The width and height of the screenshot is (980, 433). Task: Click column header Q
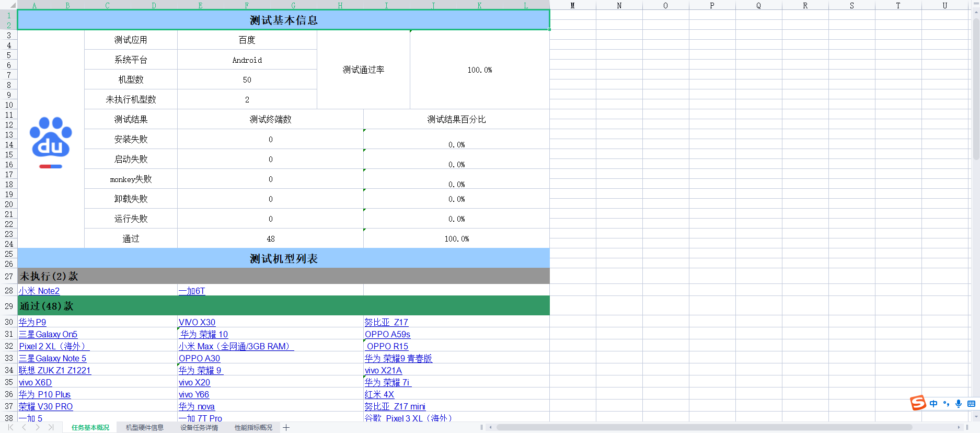coord(758,5)
